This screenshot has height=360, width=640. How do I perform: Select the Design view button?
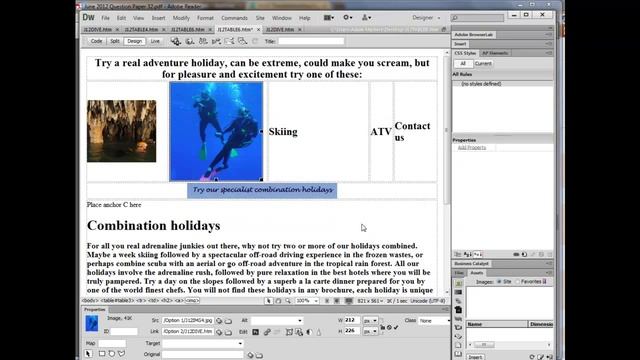(134, 41)
